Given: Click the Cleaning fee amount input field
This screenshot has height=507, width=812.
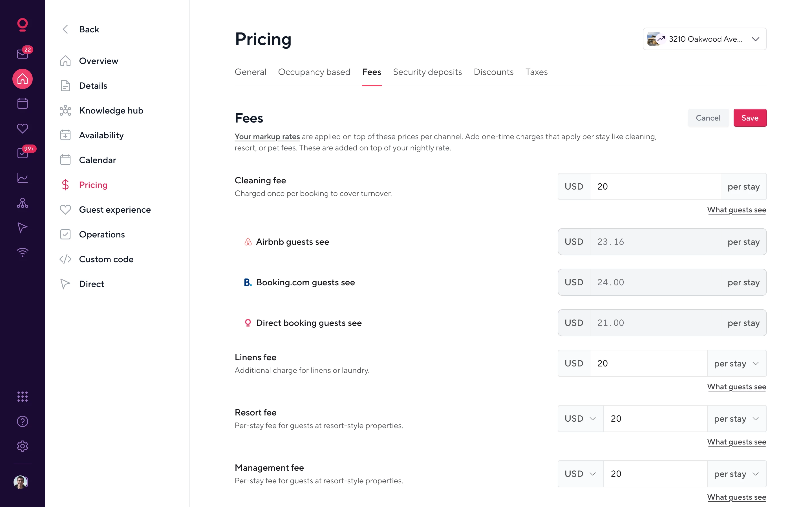Looking at the screenshot, I should coord(655,186).
